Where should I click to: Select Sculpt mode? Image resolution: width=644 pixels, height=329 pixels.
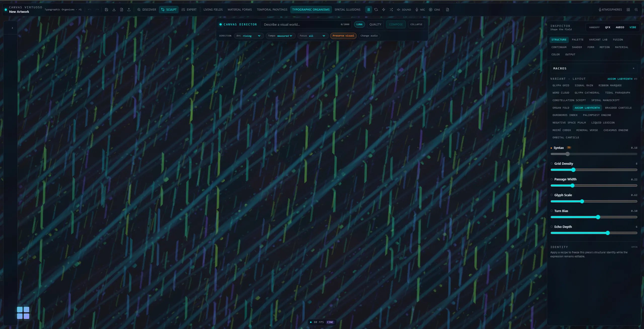coord(169,10)
